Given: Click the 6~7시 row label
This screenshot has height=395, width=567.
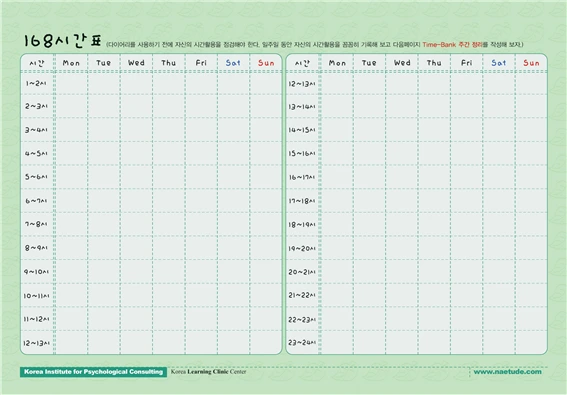Looking at the screenshot, I should [x=36, y=201].
